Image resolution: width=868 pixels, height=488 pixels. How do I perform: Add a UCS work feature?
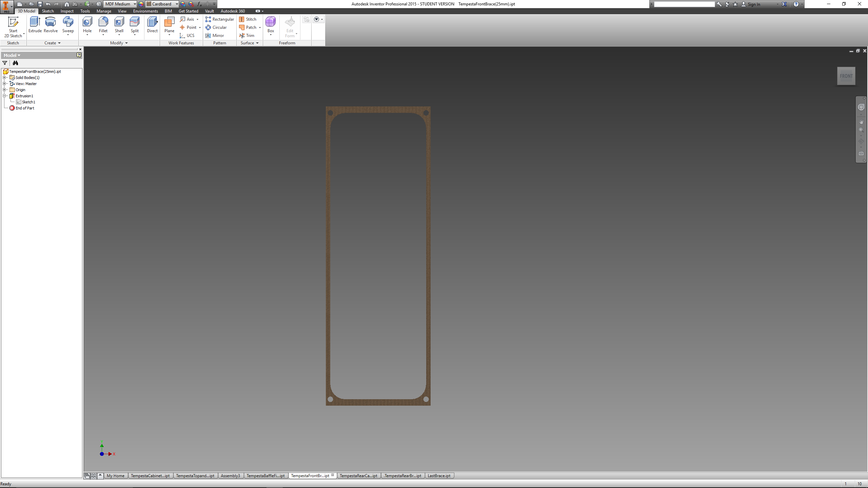[187, 36]
